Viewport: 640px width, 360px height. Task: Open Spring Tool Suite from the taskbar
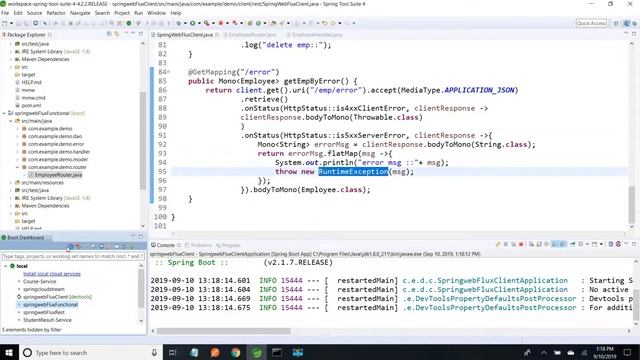[256, 352]
